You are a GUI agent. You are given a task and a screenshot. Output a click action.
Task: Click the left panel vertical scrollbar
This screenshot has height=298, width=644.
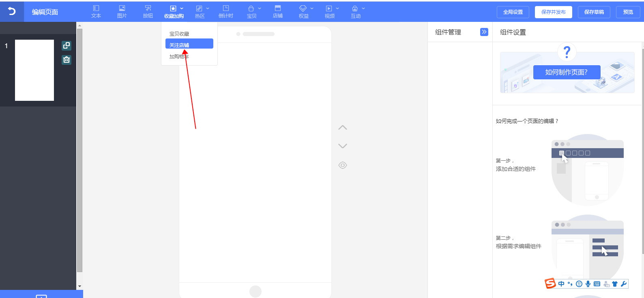click(79, 150)
